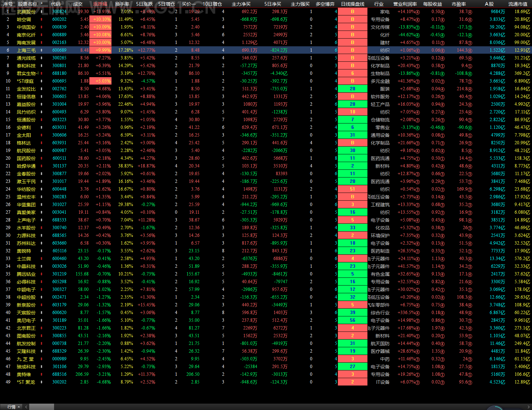Screen dimensions: 532x410
Task: Click the marker icon beside 安德利
Action: [x=42, y=127]
